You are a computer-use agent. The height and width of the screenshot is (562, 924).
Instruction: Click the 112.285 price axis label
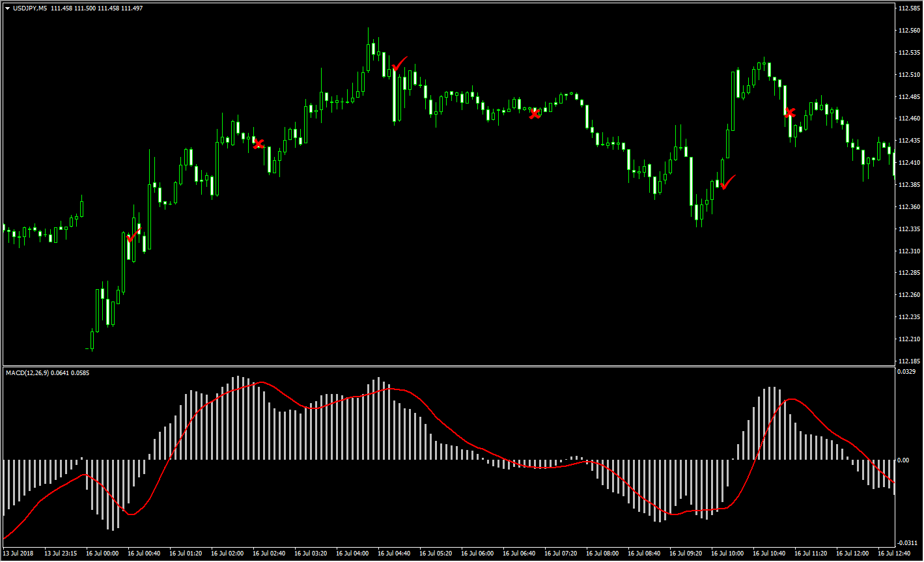[x=908, y=273]
